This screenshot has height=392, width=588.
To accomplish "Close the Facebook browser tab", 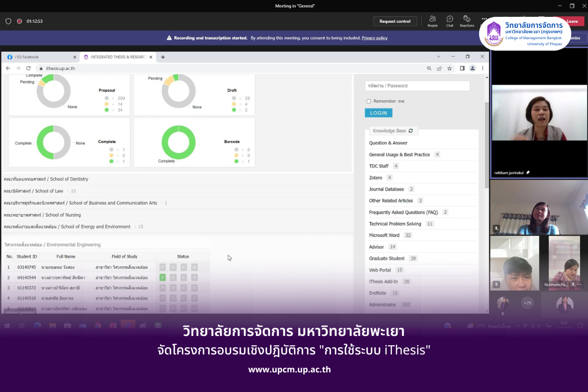I will point(75,57).
